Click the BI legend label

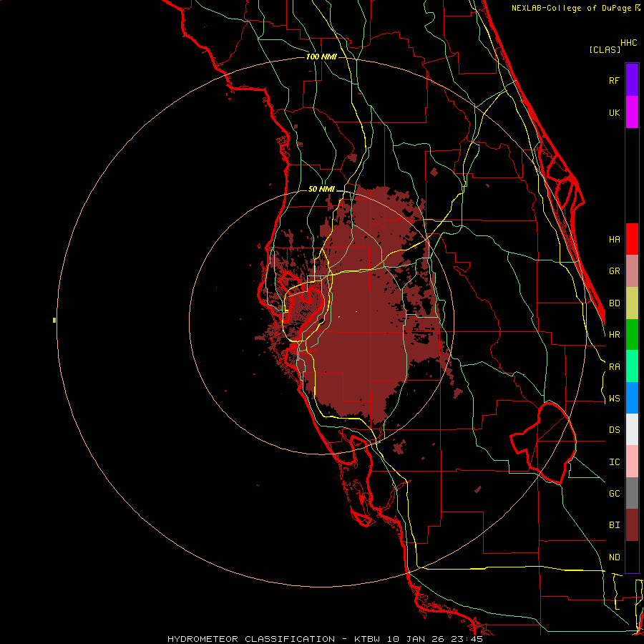[x=615, y=525]
